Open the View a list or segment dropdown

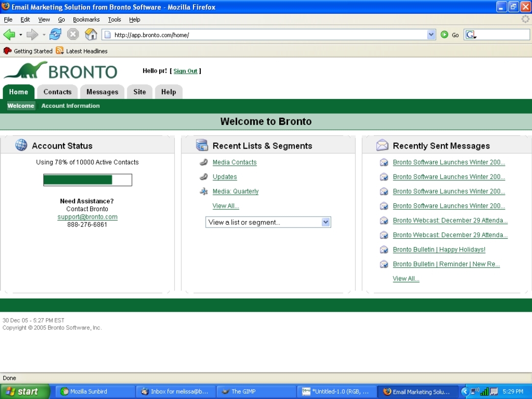point(268,222)
